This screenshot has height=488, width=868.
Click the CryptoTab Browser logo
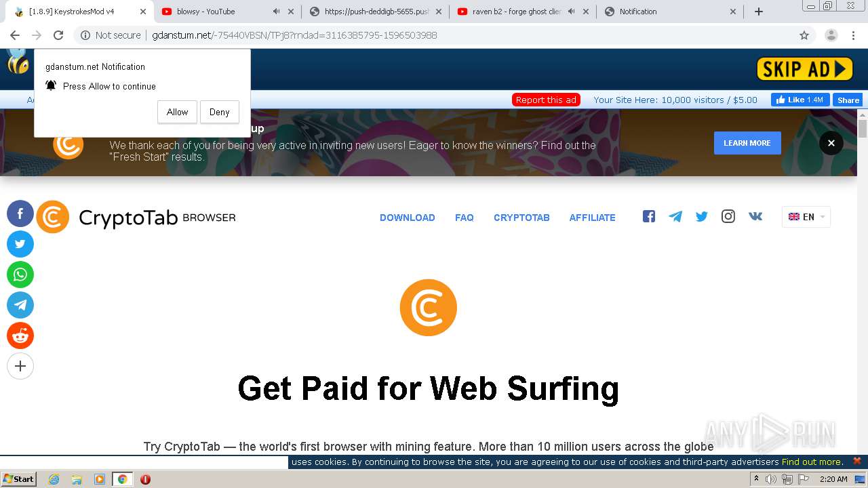[136, 217]
